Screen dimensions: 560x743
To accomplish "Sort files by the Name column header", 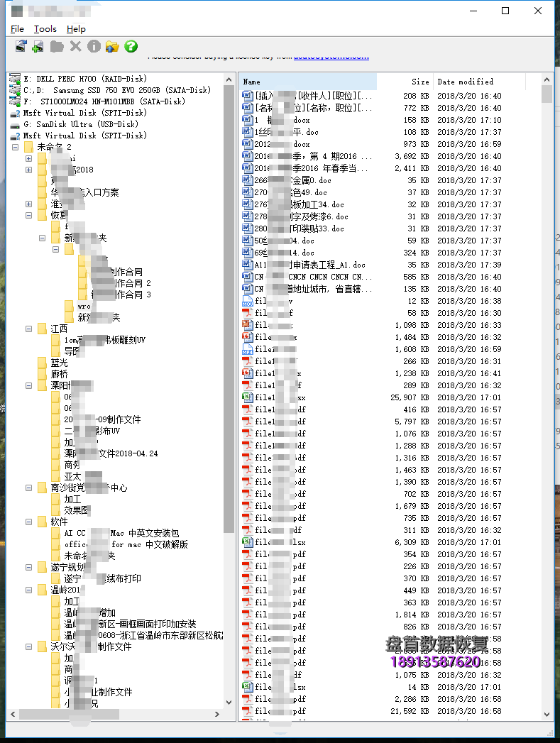I will point(308,82).
